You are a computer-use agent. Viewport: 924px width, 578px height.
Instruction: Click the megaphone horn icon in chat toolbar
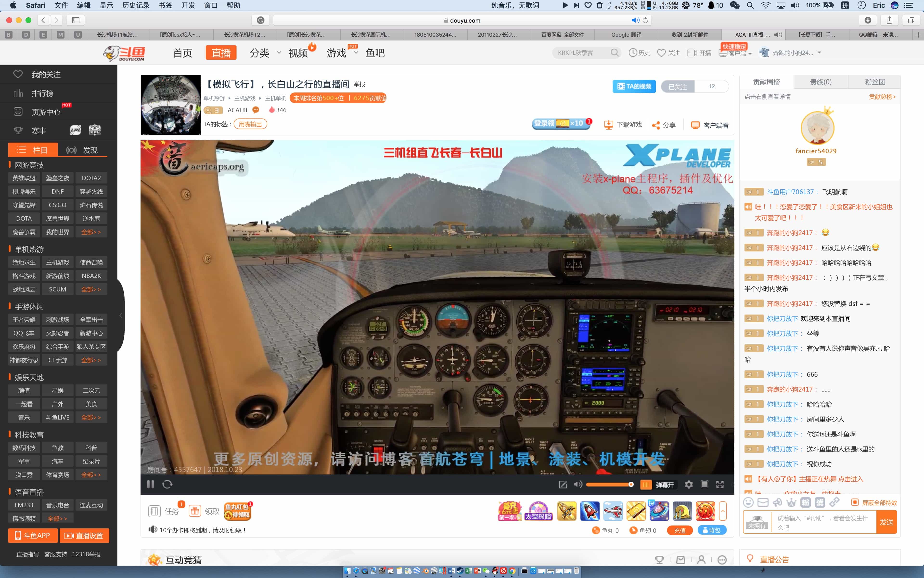777,502
